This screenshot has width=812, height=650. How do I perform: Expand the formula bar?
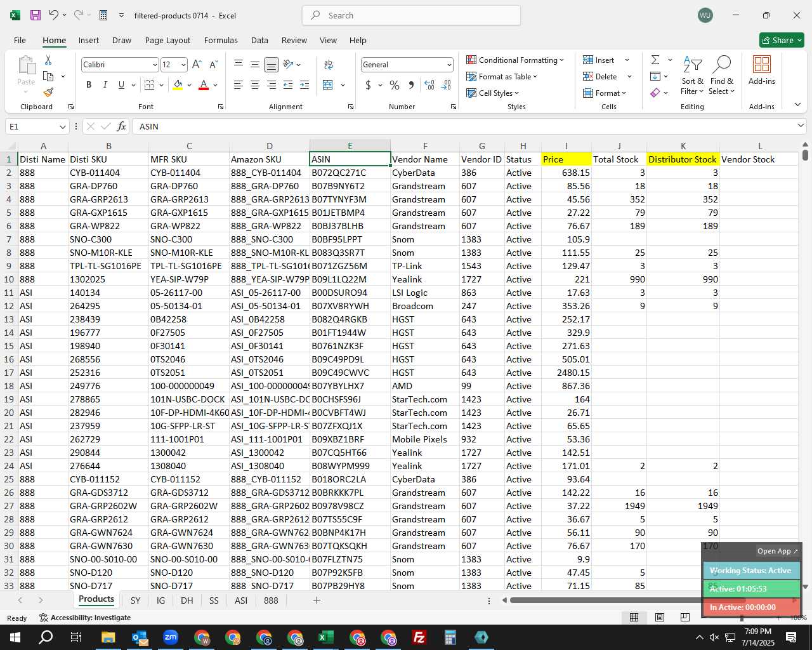801,126
